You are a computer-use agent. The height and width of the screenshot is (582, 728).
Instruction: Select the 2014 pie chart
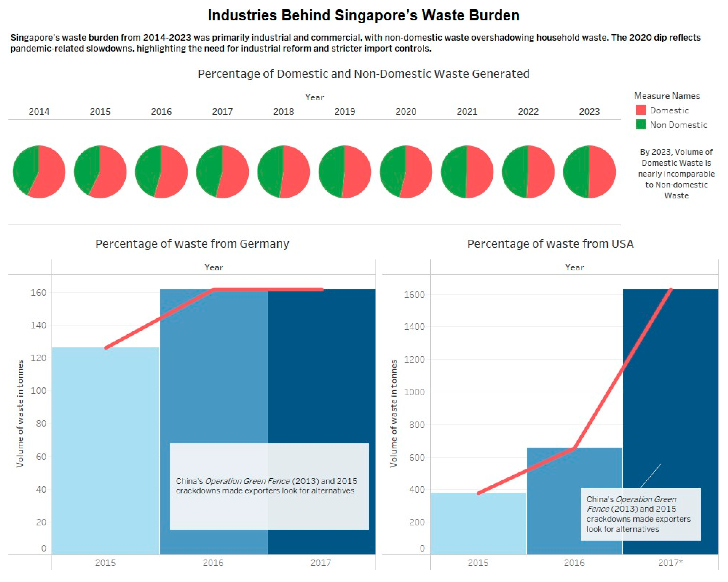(39, 172)
